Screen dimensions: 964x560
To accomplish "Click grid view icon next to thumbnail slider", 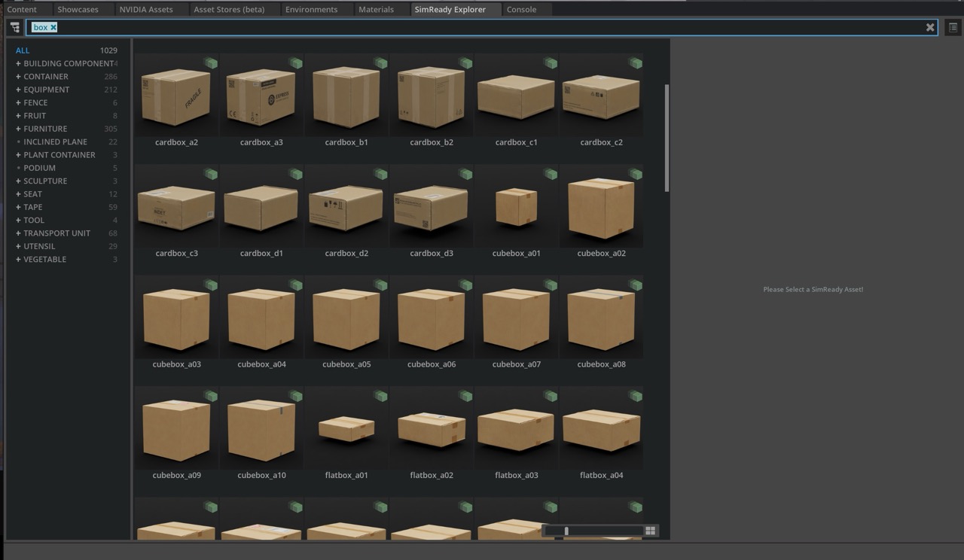I will 650,531.
